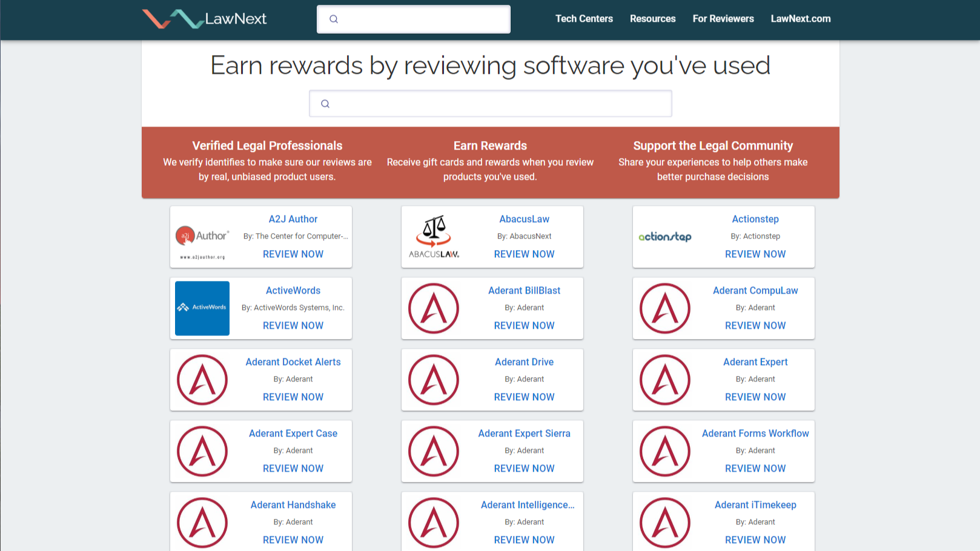Open the For Reviewers menu
Image resolution: width=980 pixels, height=551 pixels.
pos(723,19)
